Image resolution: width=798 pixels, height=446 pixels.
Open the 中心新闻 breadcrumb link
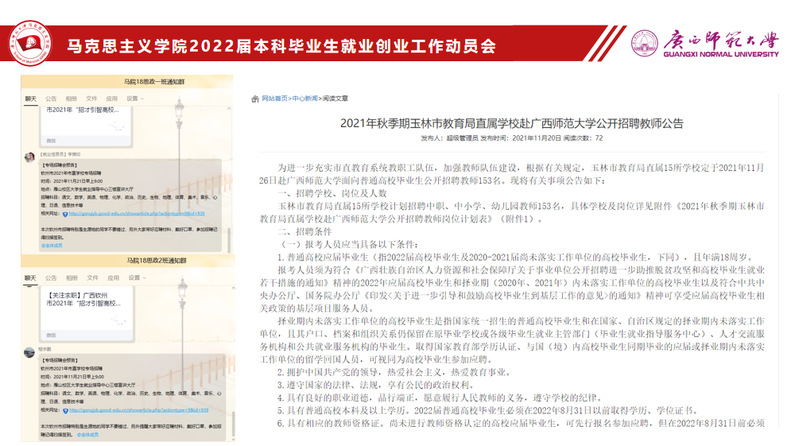[305, 98]
